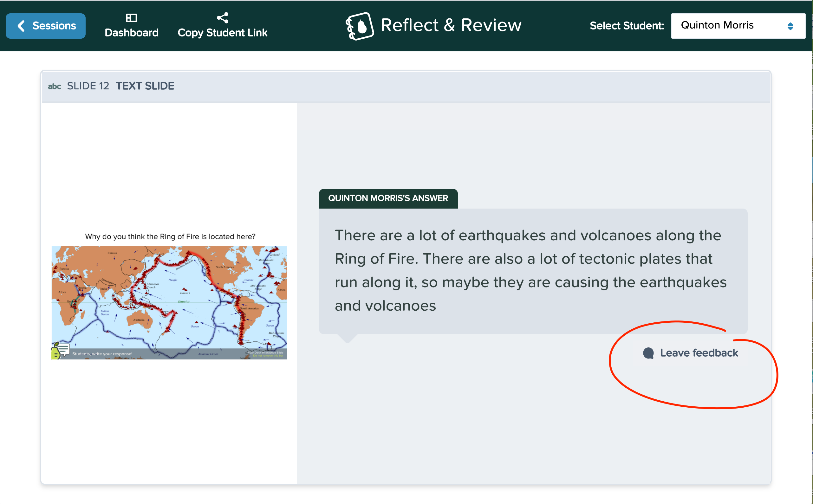Click the Copy Student Link label

pos(223,32)
